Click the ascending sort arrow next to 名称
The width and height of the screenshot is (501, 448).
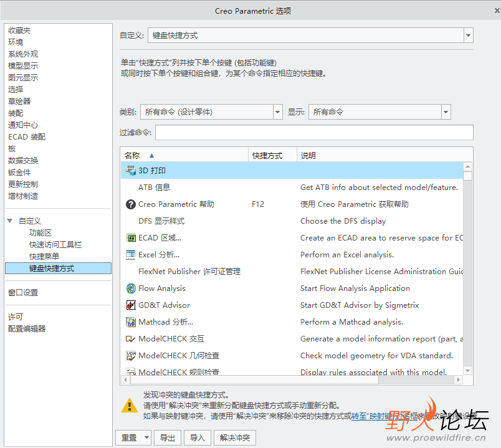(x=152, y=156)
